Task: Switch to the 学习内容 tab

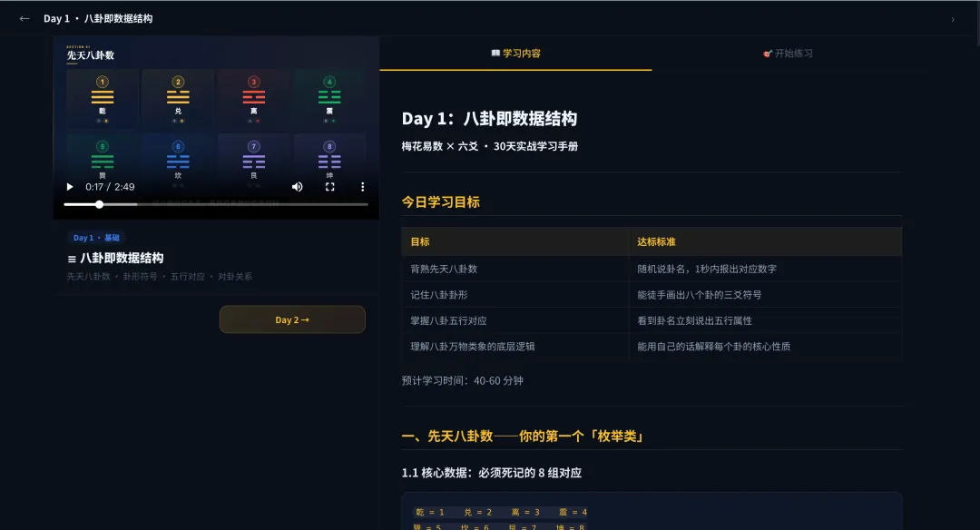Action: pos(515,54)
